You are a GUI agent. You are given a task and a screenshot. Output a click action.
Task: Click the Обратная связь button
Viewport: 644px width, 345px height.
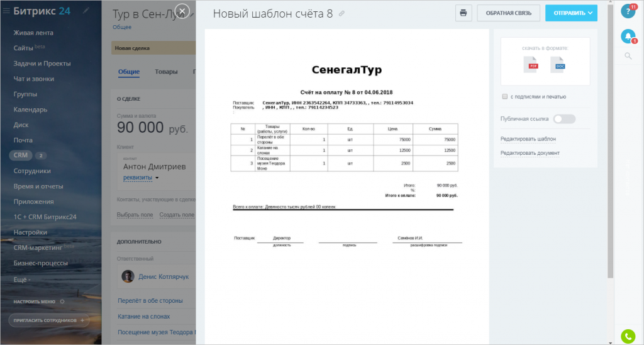[x=508, y=13]
